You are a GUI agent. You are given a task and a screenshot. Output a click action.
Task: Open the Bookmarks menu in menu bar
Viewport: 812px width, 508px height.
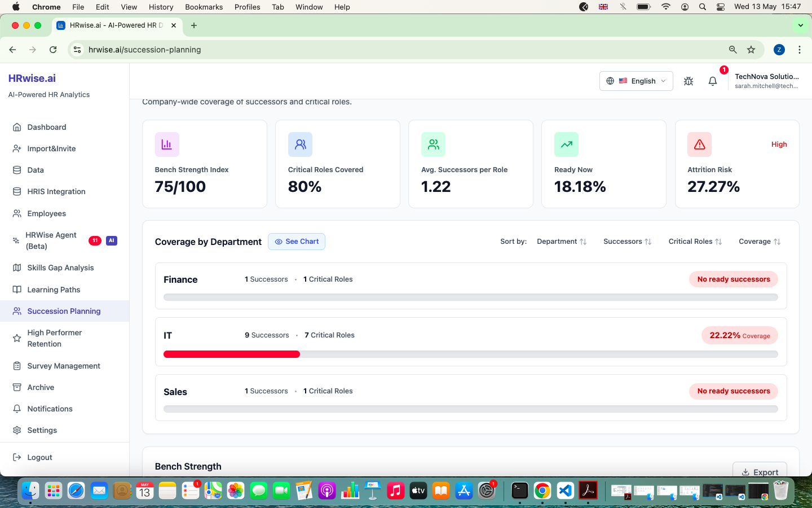pos(204,7)
